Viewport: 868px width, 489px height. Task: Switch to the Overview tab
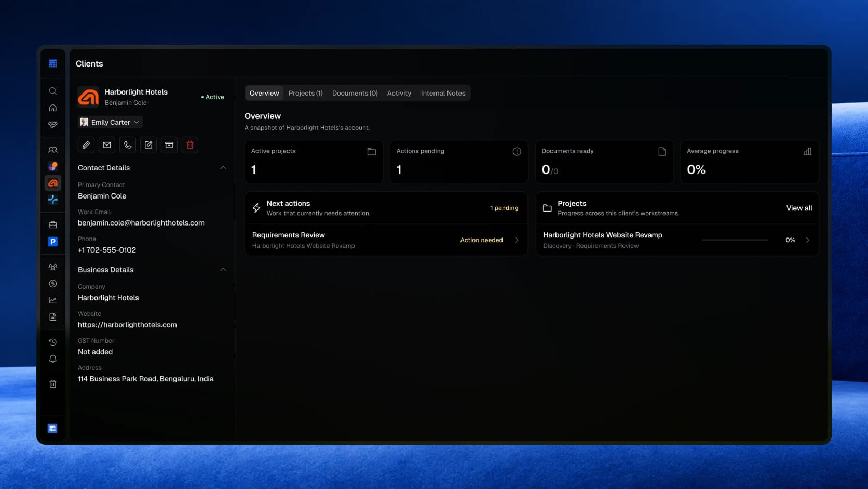[264, 93]
